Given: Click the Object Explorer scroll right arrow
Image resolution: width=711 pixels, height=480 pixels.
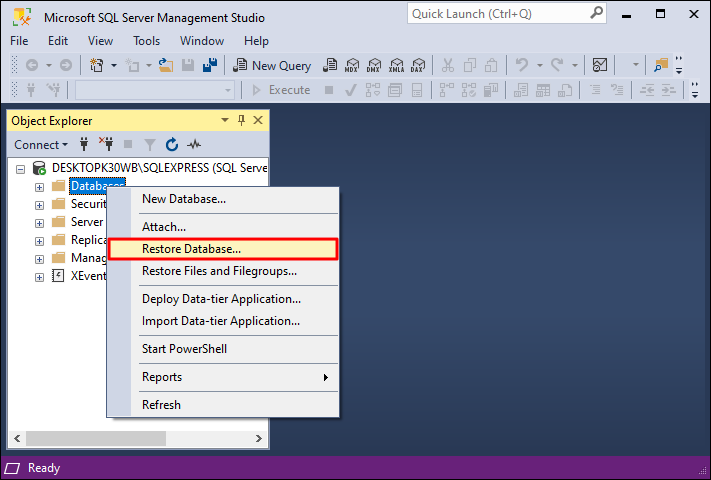Looking at the screenshot, I should 258,438.
